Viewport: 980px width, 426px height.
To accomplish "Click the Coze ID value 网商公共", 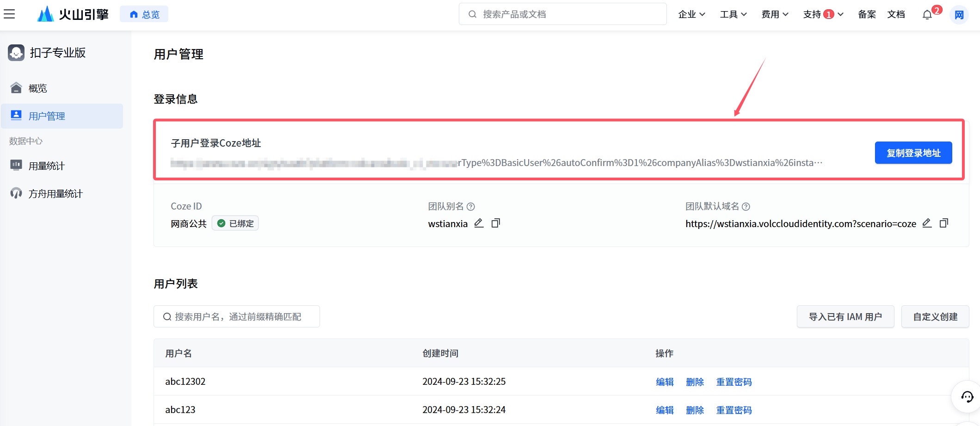I will (x=189, y=224).
